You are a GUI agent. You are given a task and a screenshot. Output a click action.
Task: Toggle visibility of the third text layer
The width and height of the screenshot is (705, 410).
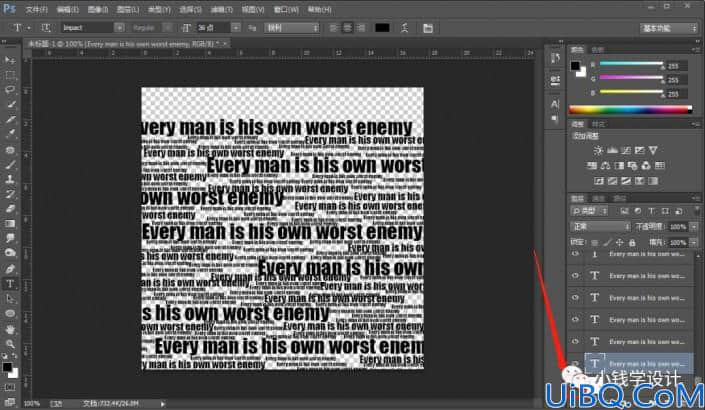pyautogui.click(x=575, y=298)
